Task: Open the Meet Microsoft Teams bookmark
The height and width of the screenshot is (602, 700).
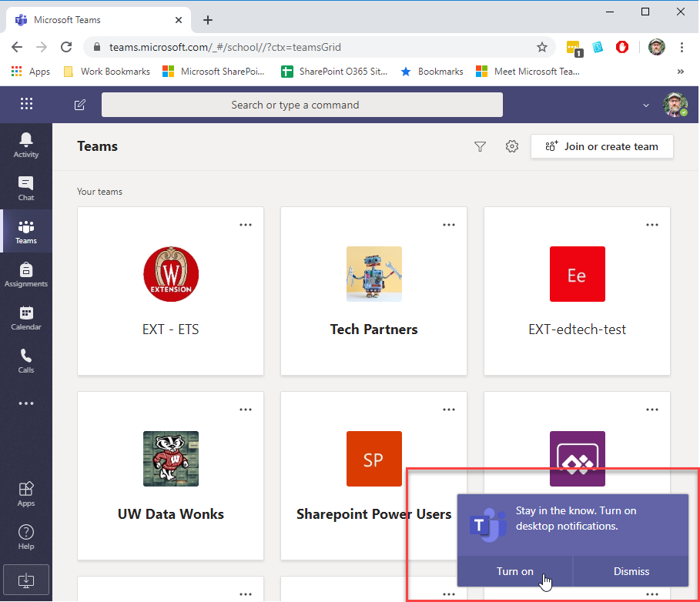Action: tap(528, 72)
